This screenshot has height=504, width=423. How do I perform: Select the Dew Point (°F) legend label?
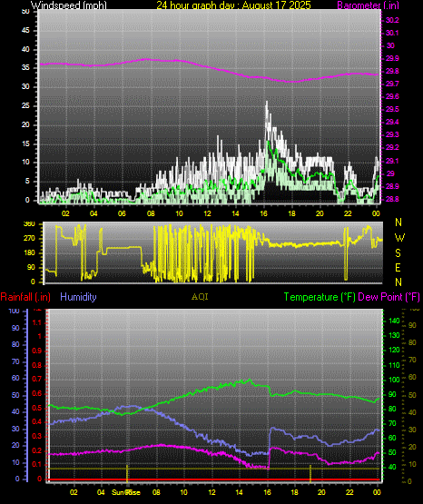coord(389,297)
